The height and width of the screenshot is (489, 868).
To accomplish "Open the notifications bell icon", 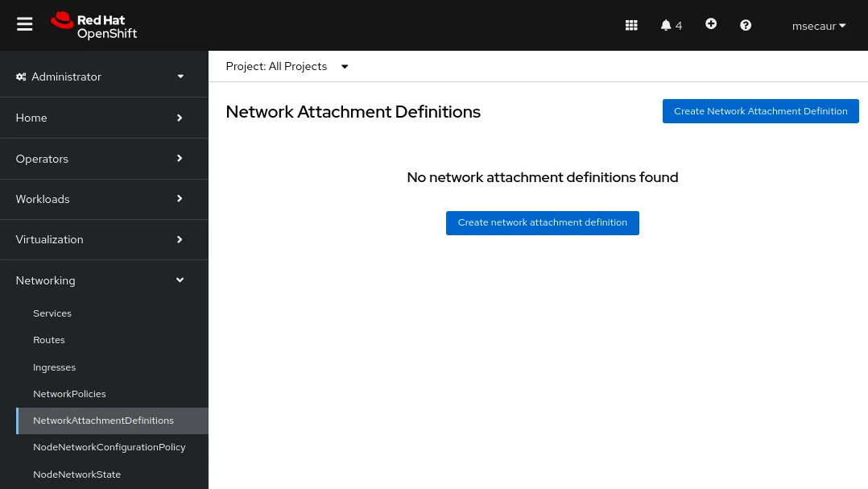I will (671, 26).
